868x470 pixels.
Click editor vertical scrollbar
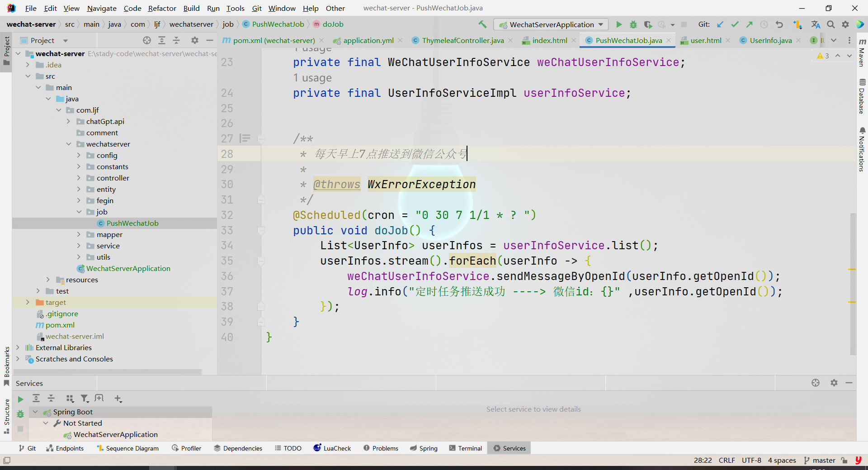coord(853,284)
